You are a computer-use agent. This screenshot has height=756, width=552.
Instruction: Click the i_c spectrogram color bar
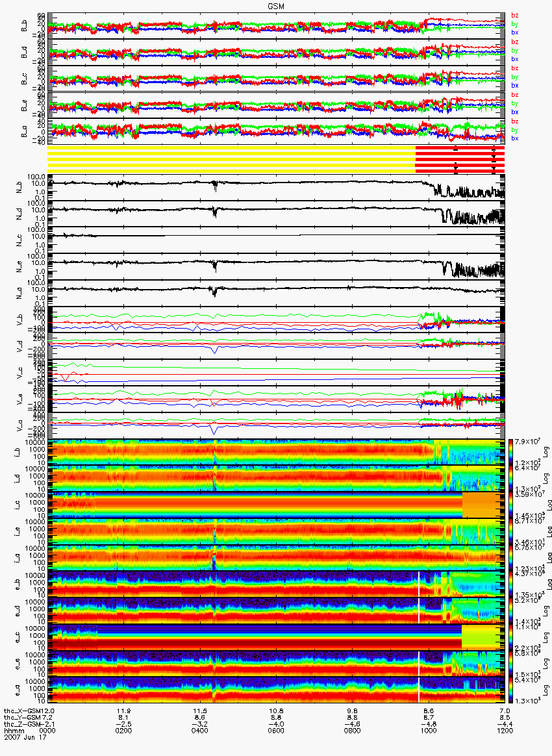(x=510, y=505)
